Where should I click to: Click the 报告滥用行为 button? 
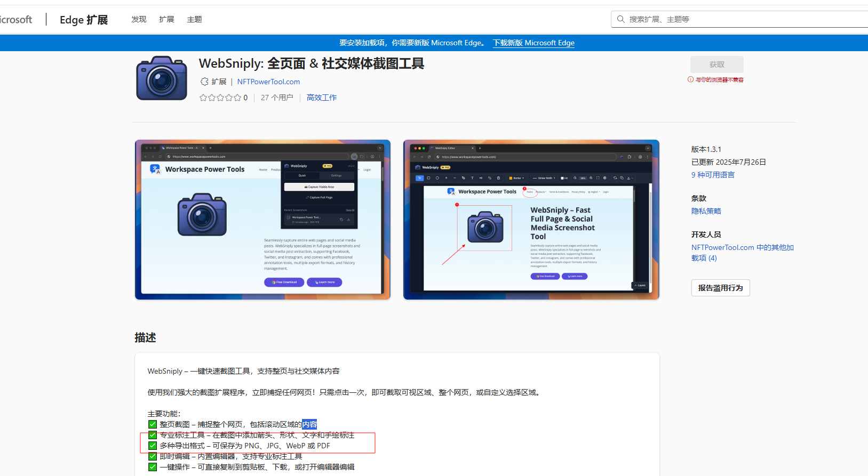[720, 288]
